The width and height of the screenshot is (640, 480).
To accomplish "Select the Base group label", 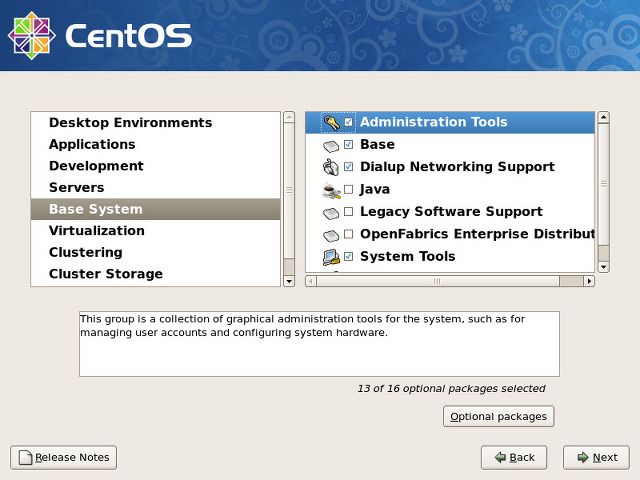I will pos(377,144).
